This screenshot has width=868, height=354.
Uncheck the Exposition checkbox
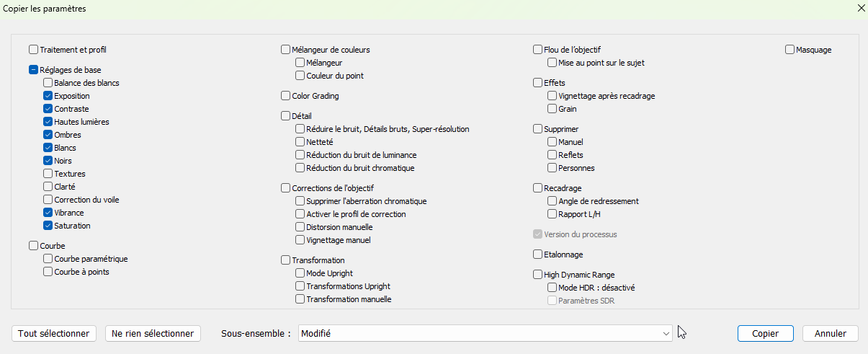[x=48, y=96]
